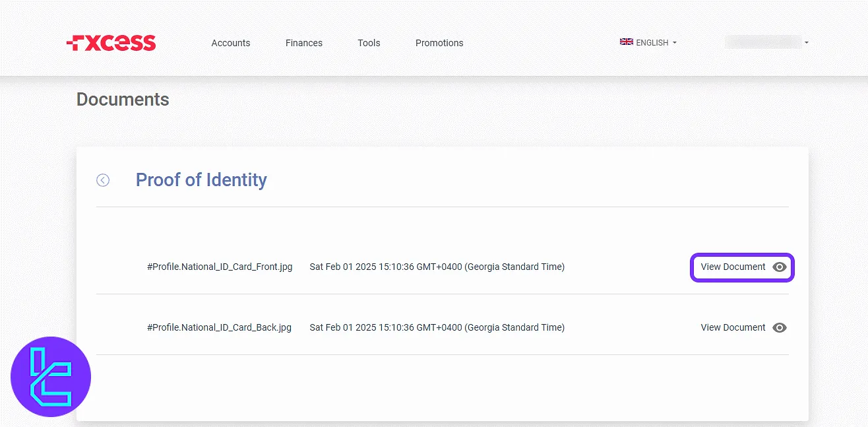Viewport: 868px width, 427px height.
Task: Open the Accounts menu
Action: point(231,43)
